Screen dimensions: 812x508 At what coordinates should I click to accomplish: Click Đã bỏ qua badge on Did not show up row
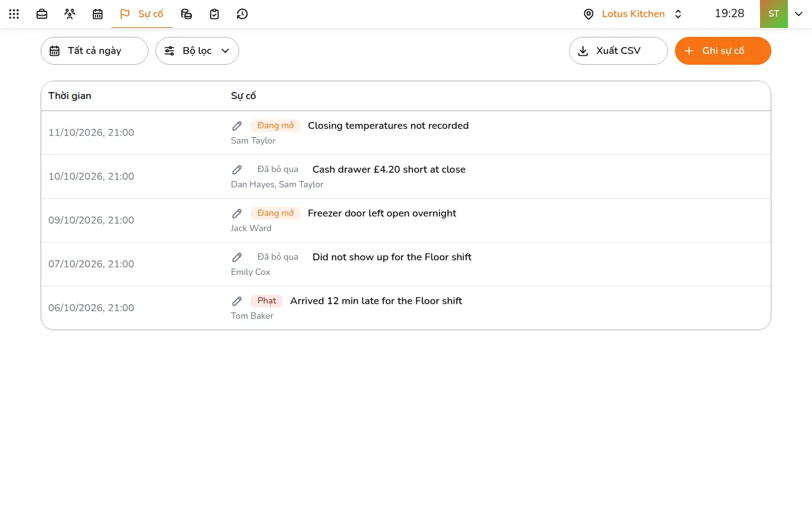278,257
